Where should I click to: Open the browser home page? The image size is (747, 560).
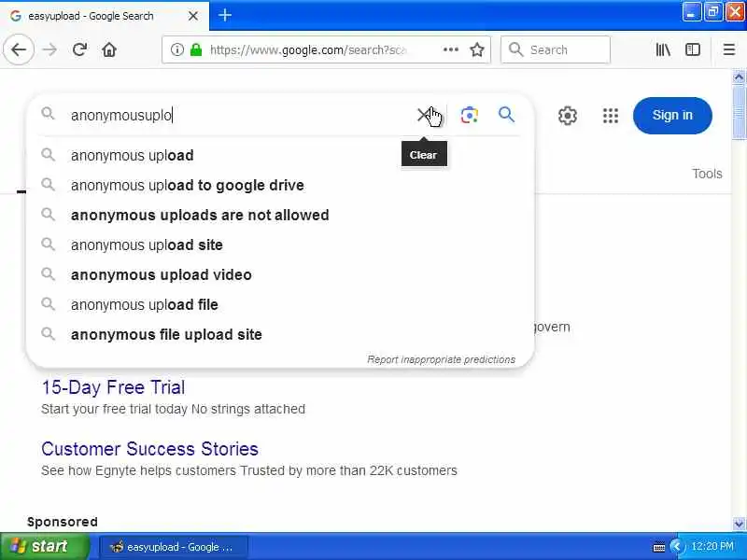point(109,49)
